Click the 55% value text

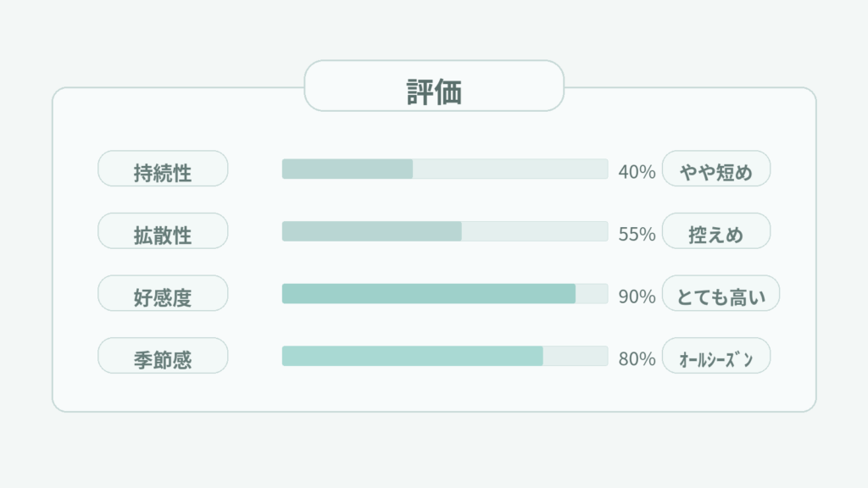point(637,235)
